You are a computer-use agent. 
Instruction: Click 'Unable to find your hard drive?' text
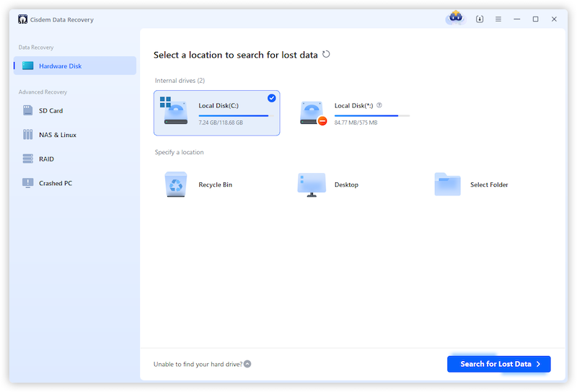click(x=198, y=364)
